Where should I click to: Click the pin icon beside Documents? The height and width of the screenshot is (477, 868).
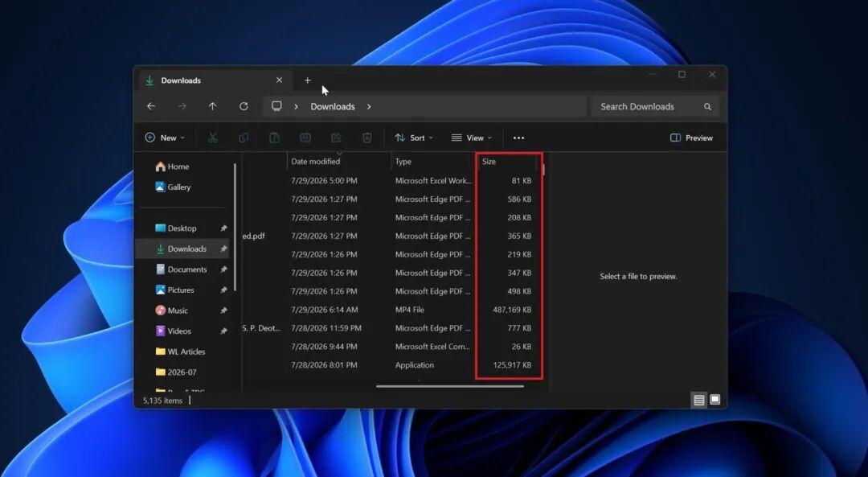tap(223, 269)
